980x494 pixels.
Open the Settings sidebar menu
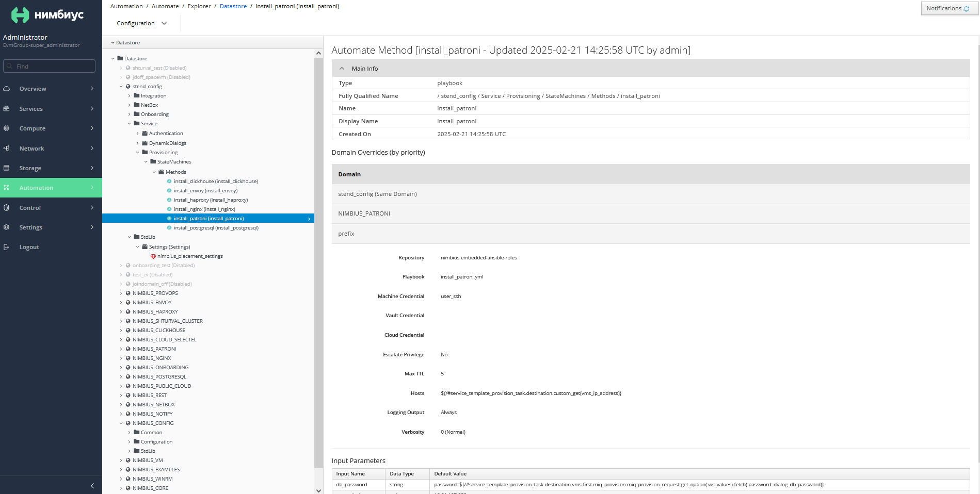click(51, 227)
